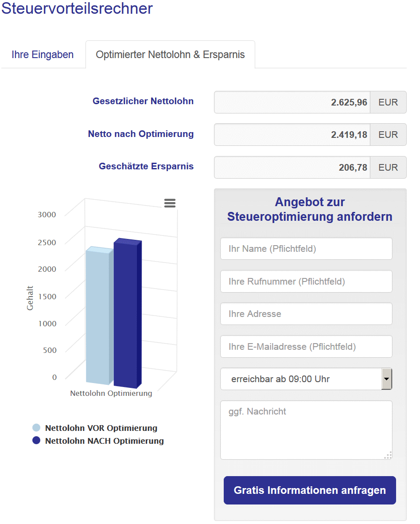Screen dimensions: 420x524
Task: Click the dark blue legend color dot
Action: pyautogui.click(x=36, y=441)
